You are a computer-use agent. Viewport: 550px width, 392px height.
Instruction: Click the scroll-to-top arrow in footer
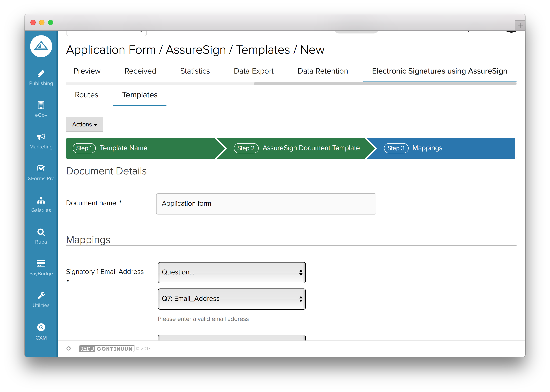coord(68,348)
